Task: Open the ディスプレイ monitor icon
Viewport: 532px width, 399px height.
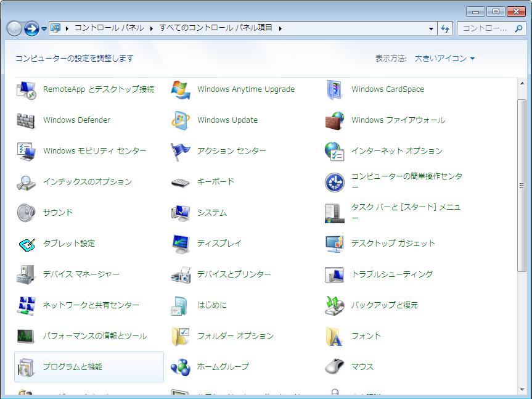Action: click(181, 244)
